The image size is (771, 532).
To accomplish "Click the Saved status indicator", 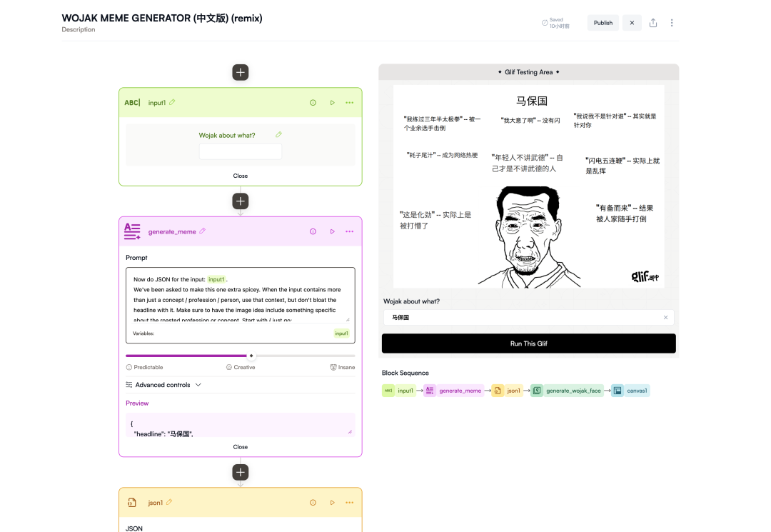I will pos(555,23).
